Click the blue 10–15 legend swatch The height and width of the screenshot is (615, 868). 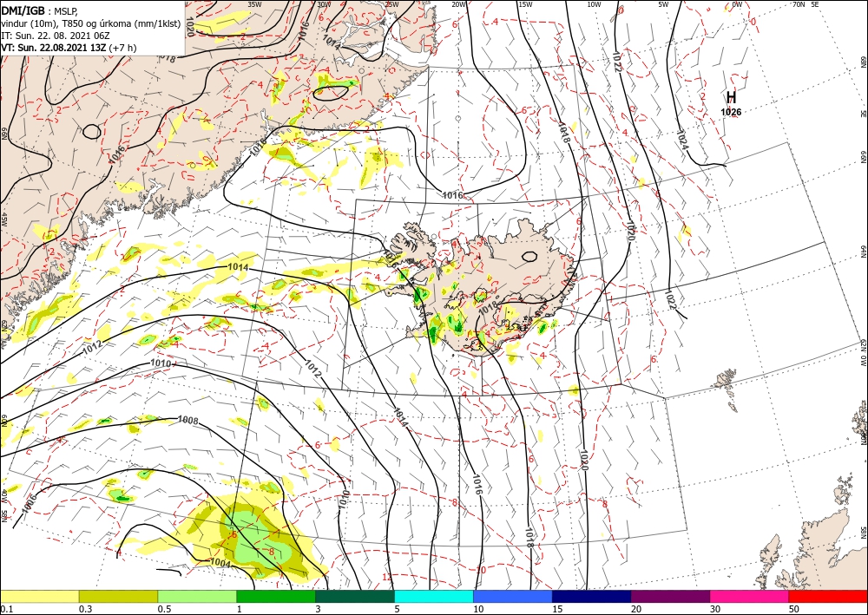point(513,596)
